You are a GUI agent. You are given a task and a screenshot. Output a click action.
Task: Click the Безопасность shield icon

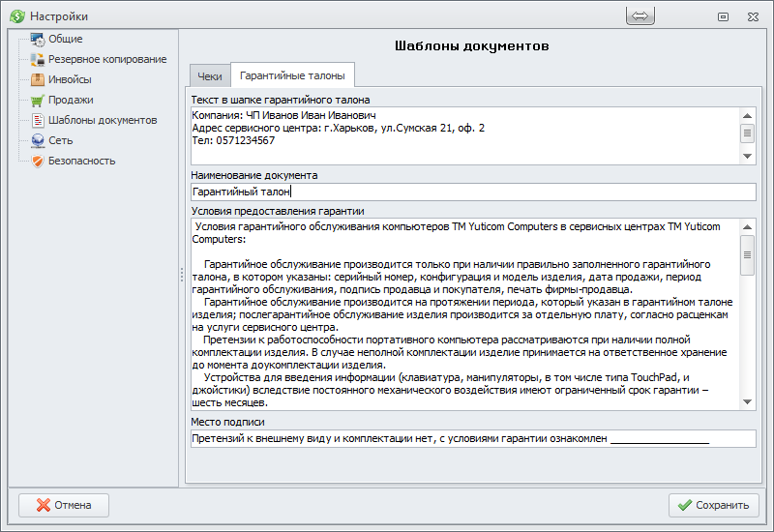coord(38,162)
